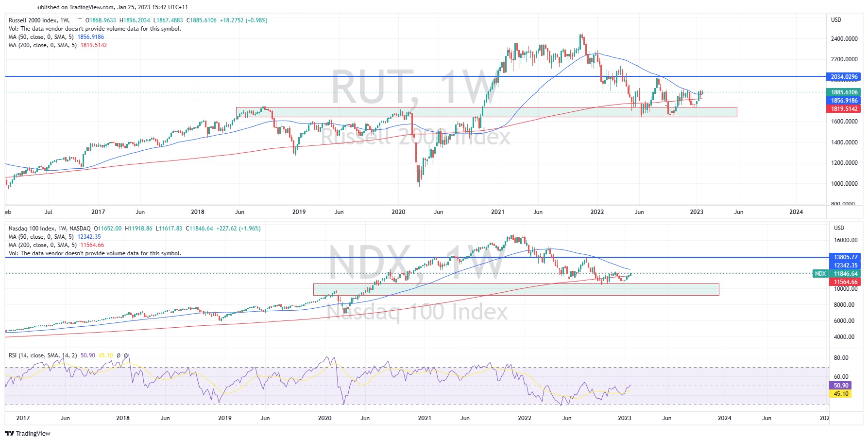The height and width of the screenshot is (442, 868).
Task: Click the green NDX symbol tag on the price axis
Action: (x=820, y=274)
